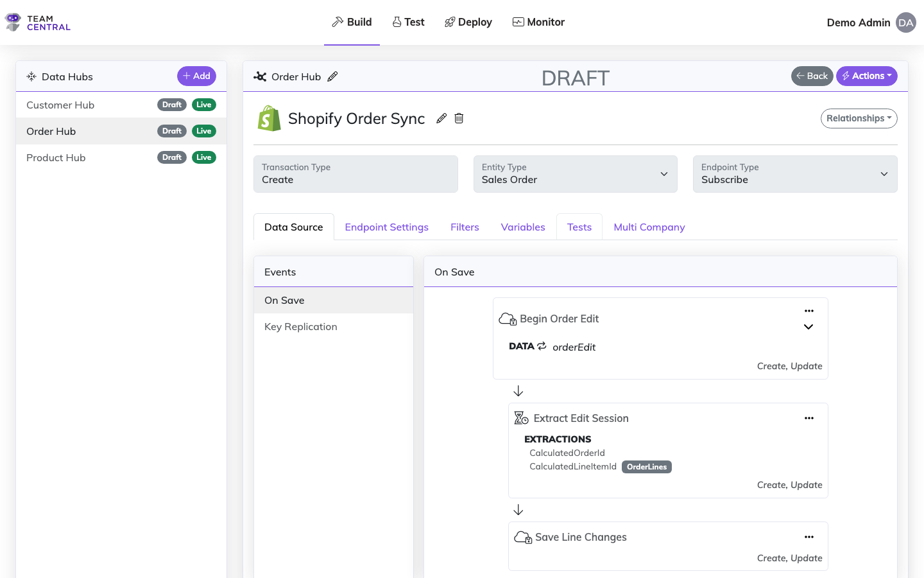Toggle the Live badge on Customer Hub
924x578 pixels.
(204, 105)
